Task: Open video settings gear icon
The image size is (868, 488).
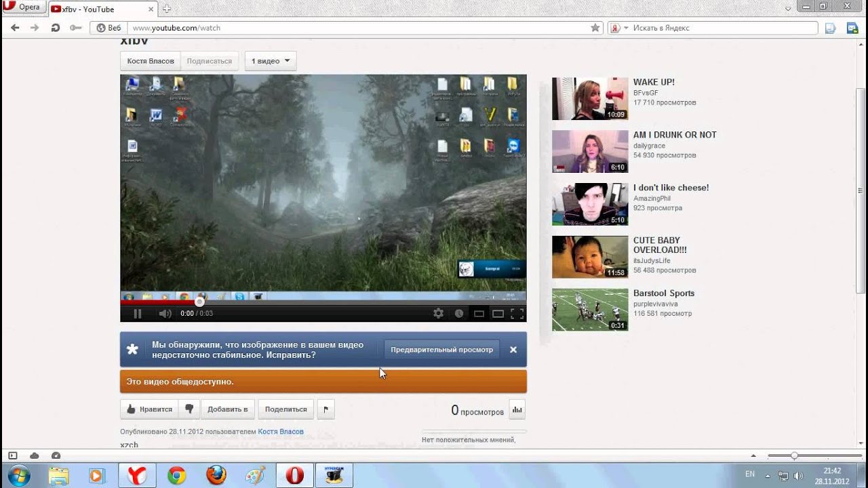Action: (438, 313)
